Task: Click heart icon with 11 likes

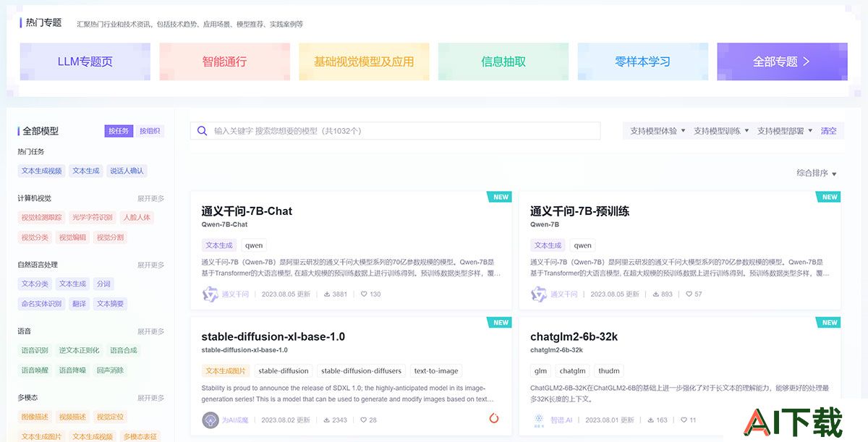Action: coord(684,420)
